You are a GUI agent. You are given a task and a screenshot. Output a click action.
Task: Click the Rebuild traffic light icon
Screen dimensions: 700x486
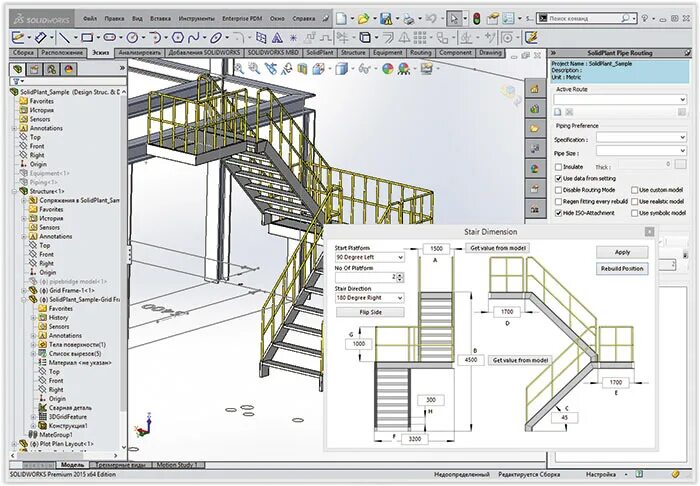[477, 19]
